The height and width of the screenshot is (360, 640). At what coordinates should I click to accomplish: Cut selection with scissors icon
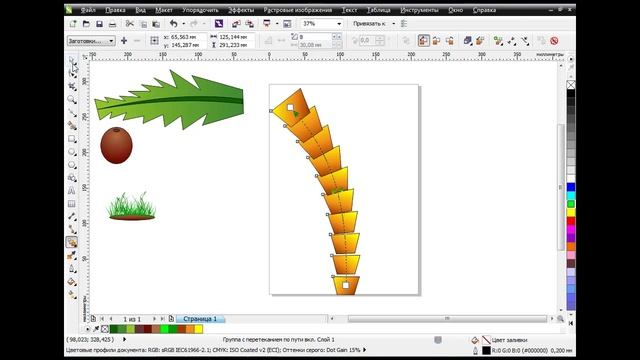[x=130, y=24]
